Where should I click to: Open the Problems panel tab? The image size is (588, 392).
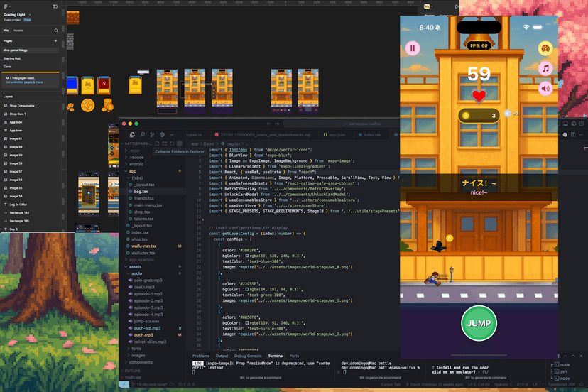click(x=201, y=356)
